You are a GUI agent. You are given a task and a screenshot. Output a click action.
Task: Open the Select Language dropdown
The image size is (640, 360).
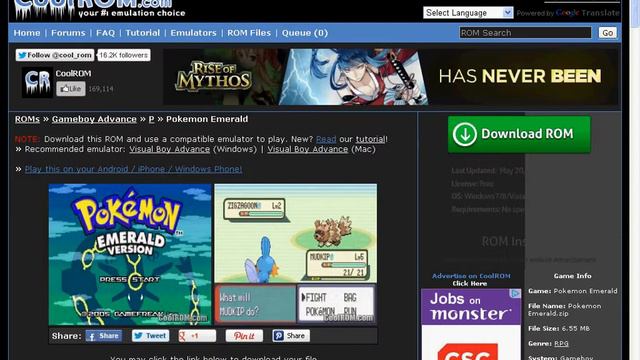point(468,13)
